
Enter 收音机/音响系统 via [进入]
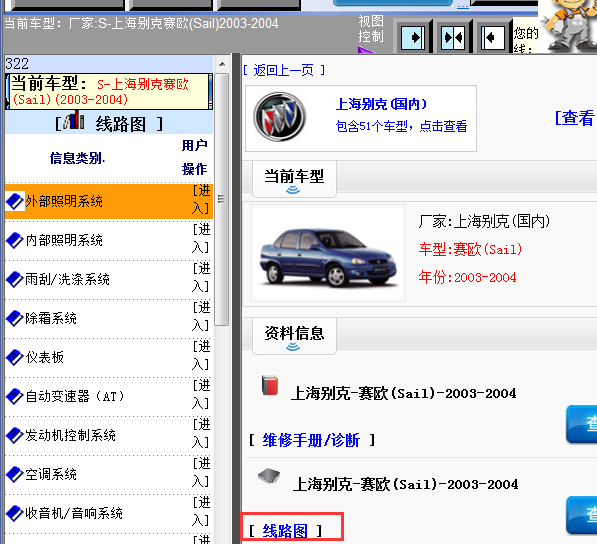[201, 511]
